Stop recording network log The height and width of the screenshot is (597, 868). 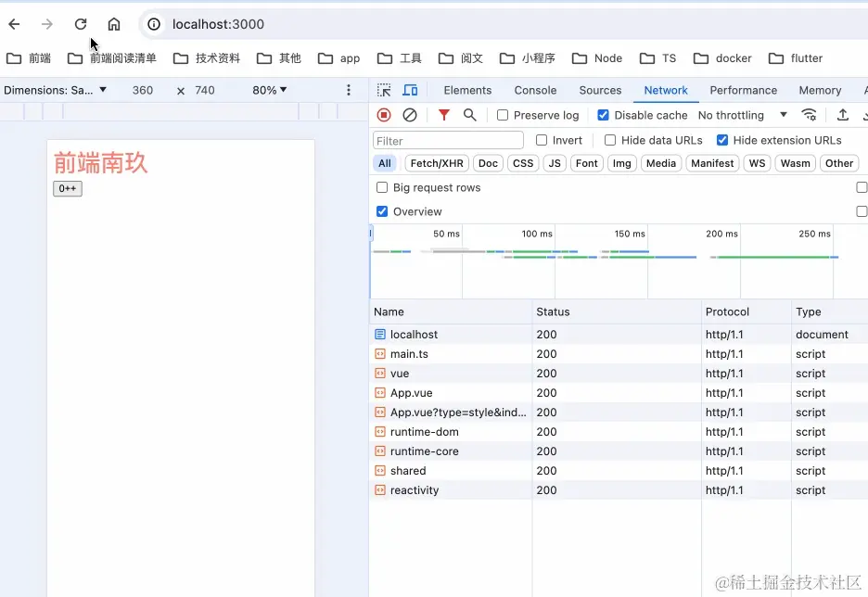tap(384, 115)
